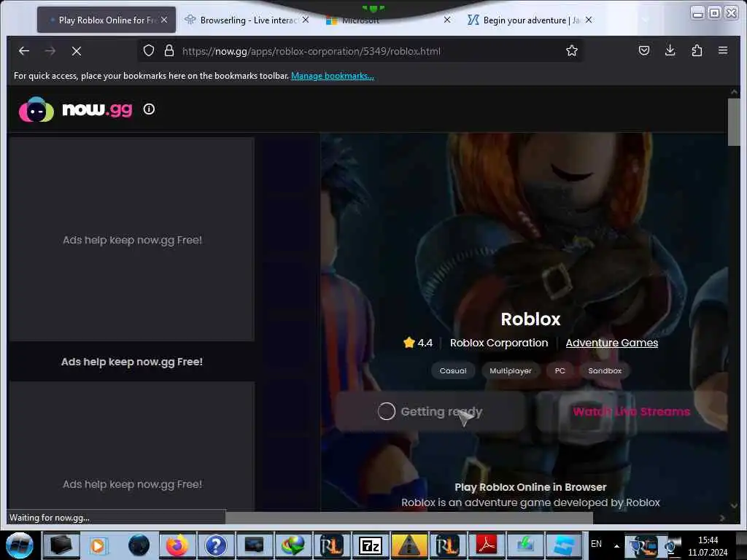Open the Firefox application menu

[723, 50]
